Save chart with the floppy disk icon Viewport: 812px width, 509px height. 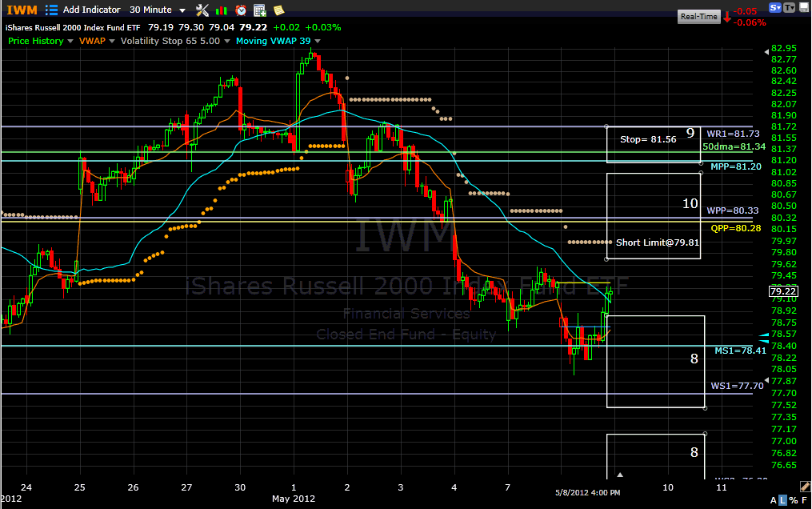pos(805,7)
